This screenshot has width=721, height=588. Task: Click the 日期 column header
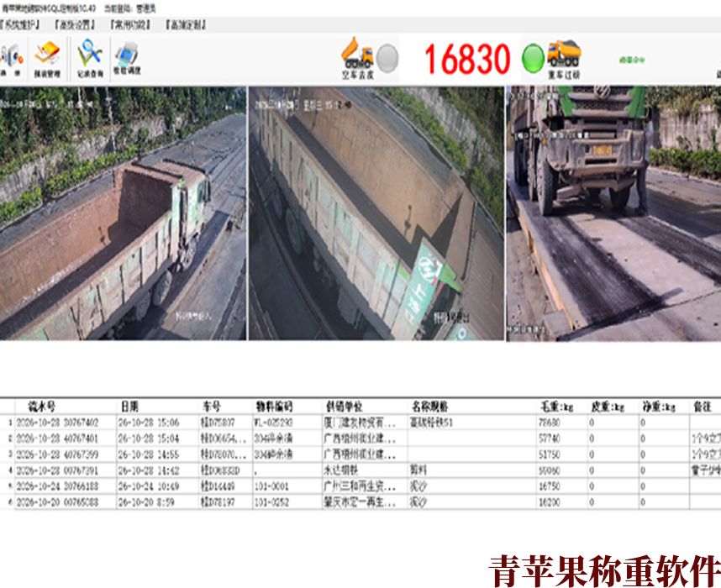click(x=129, y=407)
